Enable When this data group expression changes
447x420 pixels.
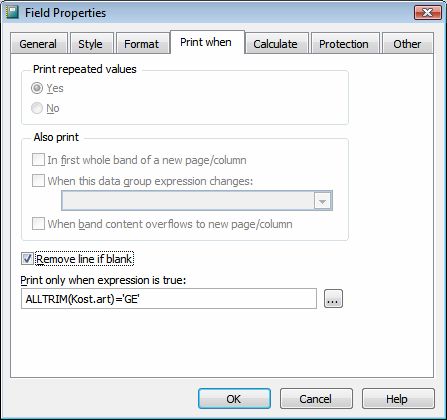[38, 181]
